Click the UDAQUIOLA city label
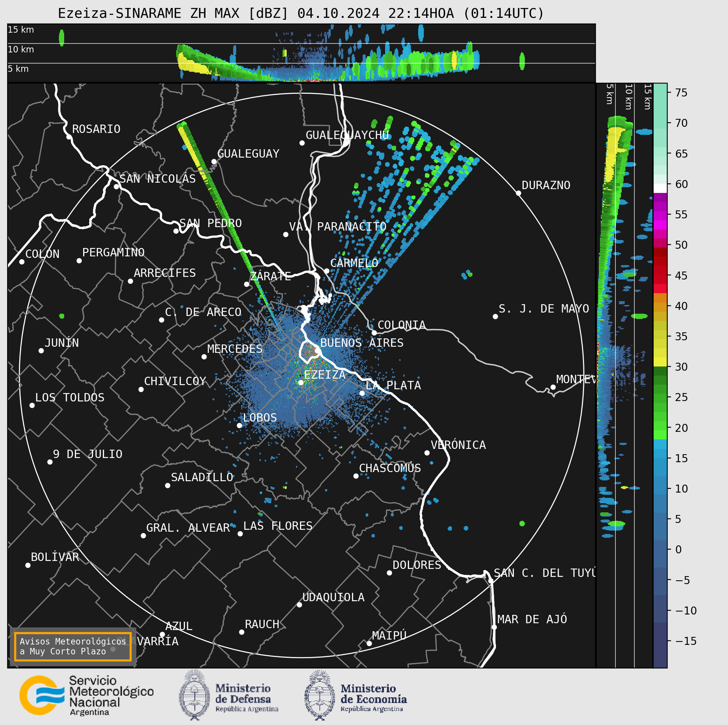 pyautogui.click(x=333, y=597)
